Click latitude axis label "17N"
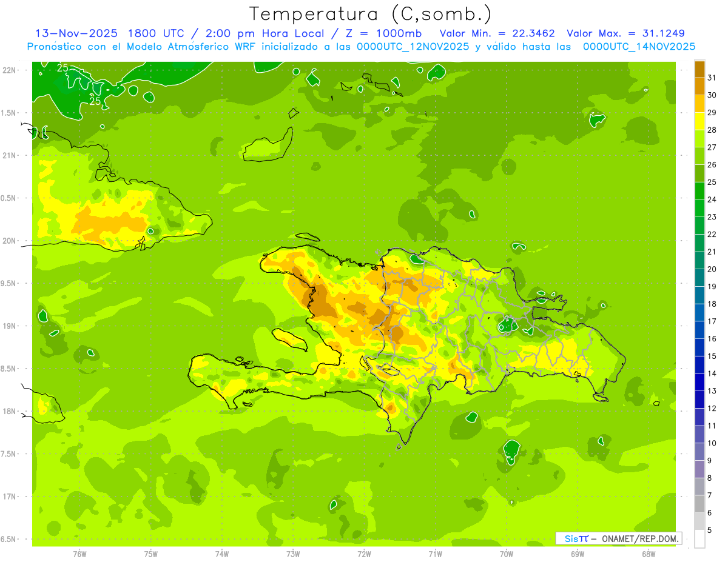728x562 pixels. click(x=9, y=497)
